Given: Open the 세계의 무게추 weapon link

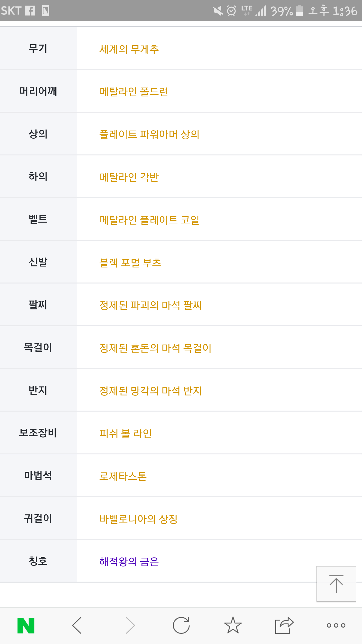Looking at the screenshot, I should [129, 49].
